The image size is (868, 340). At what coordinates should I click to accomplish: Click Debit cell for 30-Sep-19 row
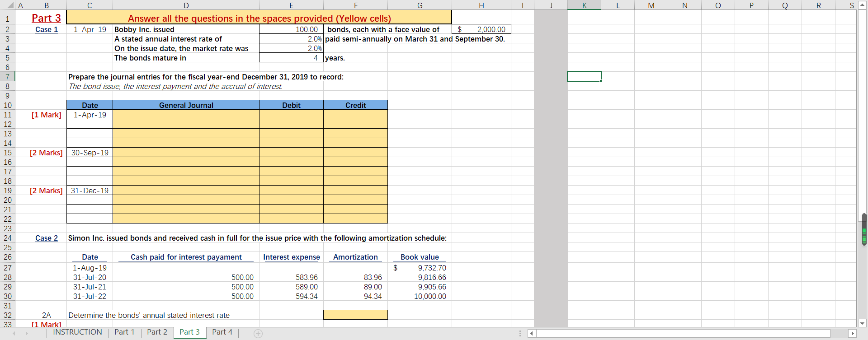click(291, 153)
